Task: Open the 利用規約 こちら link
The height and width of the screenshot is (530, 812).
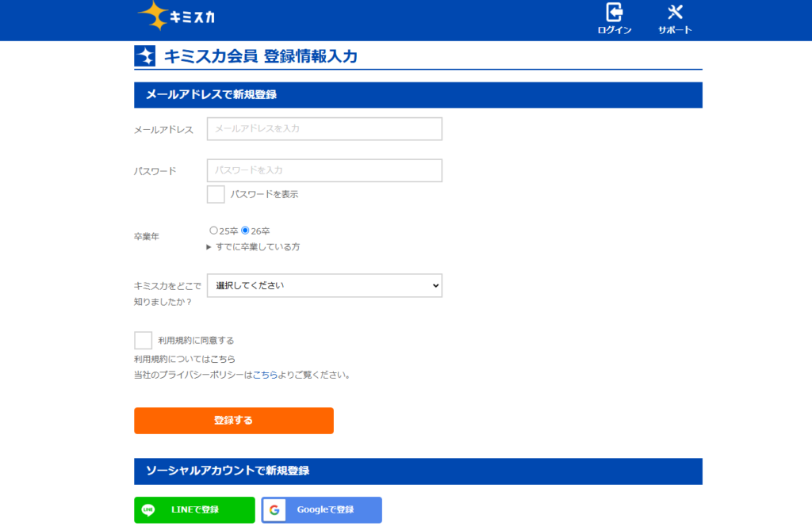Action: click(x=223, y=359)
